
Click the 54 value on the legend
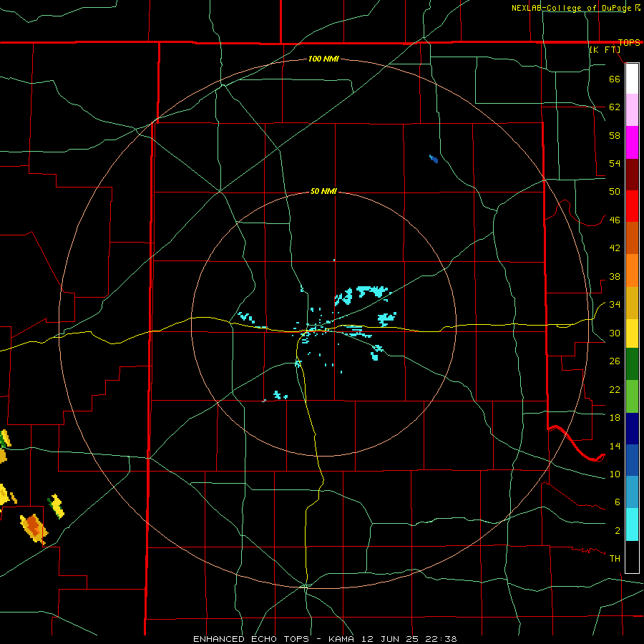pyautogui.click(x=615, y=163)
